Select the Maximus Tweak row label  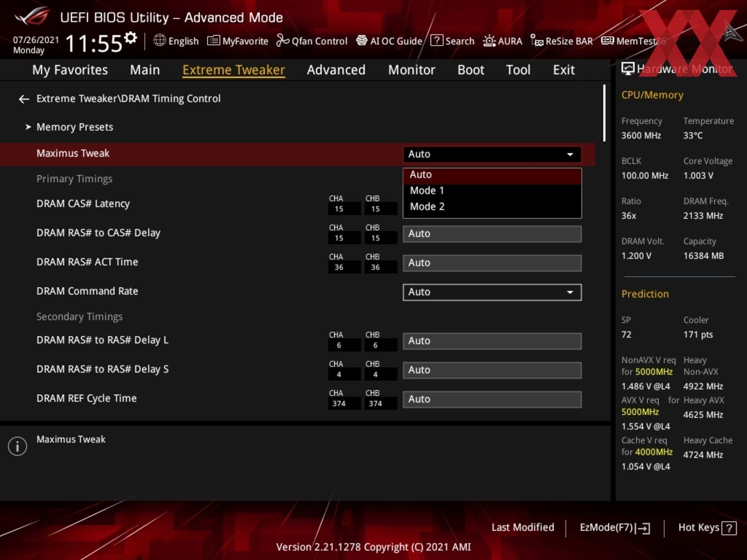click(73, 153)
